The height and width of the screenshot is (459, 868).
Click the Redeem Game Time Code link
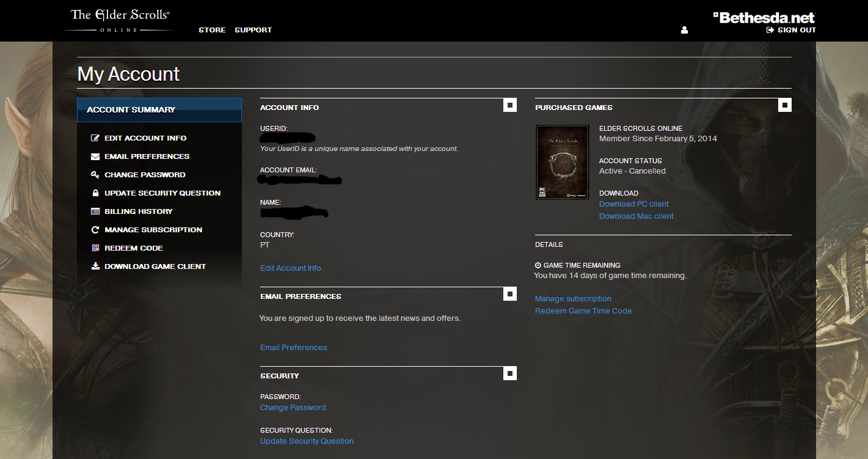[583, 311]
